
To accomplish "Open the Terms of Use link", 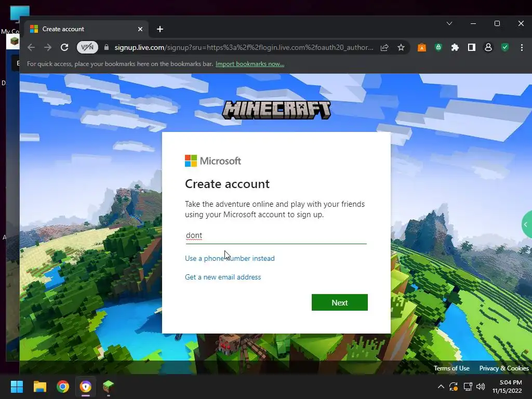I will (451, 368).
